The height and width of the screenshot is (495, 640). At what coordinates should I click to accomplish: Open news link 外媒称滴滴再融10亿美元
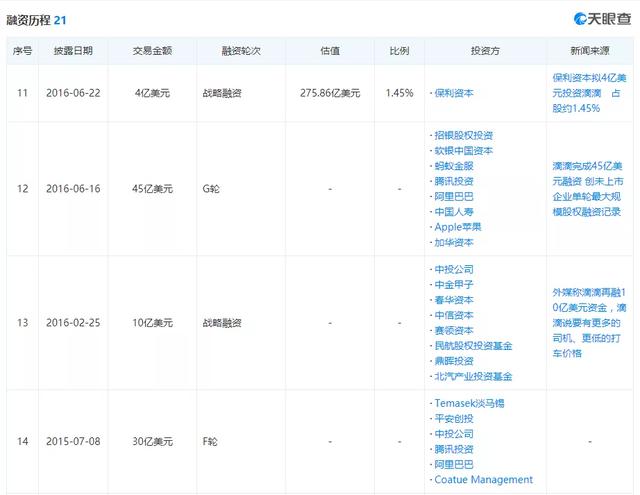click(589, 323)
